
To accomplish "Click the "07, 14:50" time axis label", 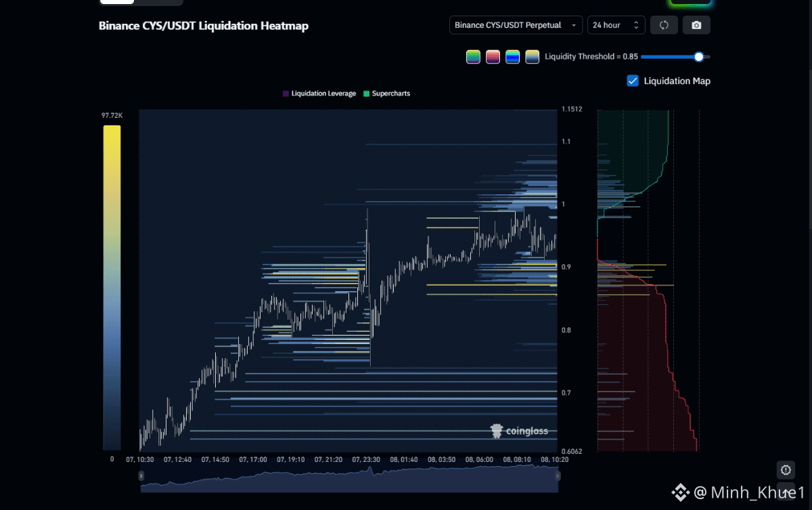I will pyautogui.click(x=215, y=459).
